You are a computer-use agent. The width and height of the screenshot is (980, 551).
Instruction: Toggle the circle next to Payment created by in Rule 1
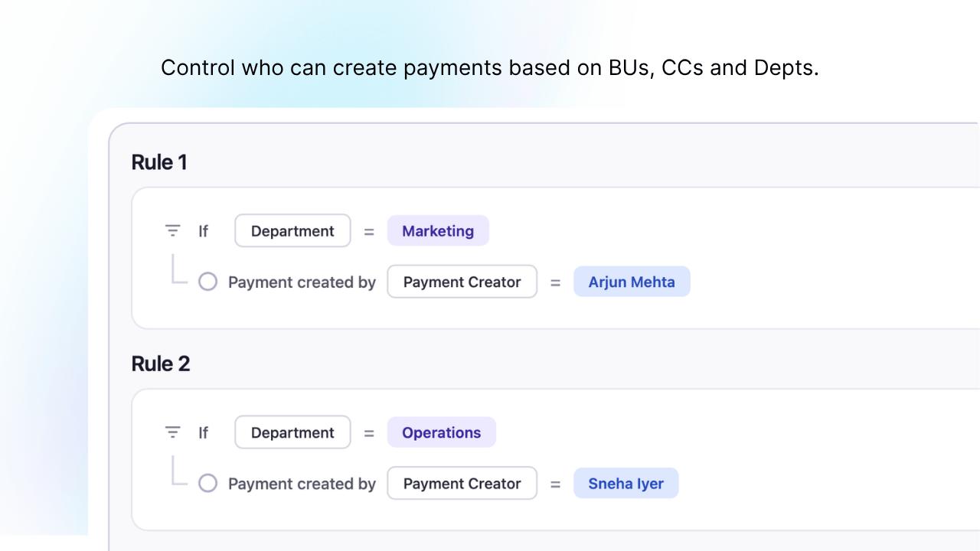[207, 282]
